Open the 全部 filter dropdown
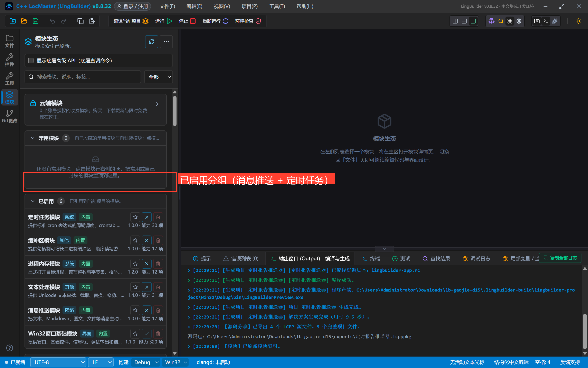Image resolution: width=588 pixels, height=368 pixels. pos(159,77)
